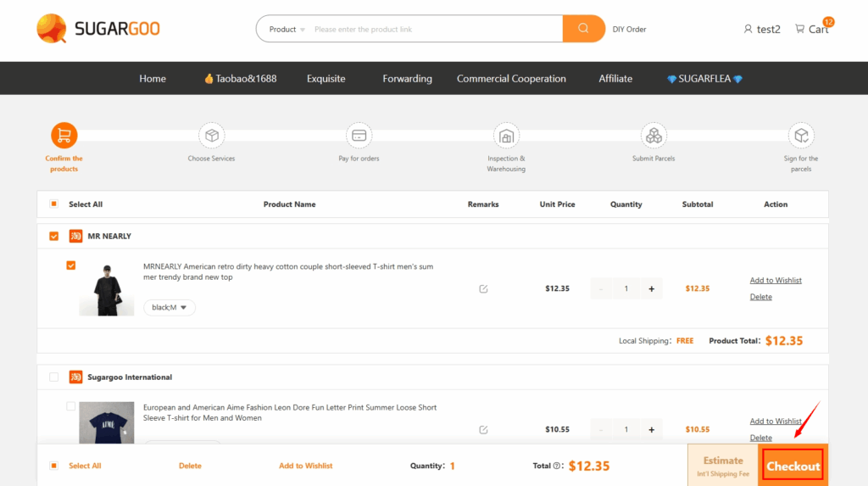Open the Affiliate menu item
Image resolution: width=868 pixels, height=486 pixels.
[615, 79]
